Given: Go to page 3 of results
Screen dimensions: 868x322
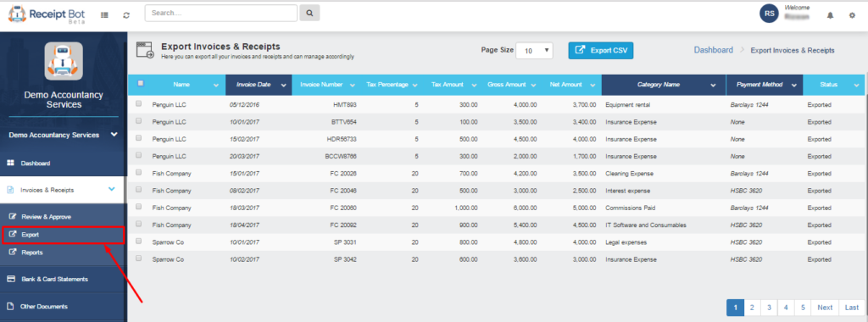Looking at the screenshot, I should coord(769,308).
